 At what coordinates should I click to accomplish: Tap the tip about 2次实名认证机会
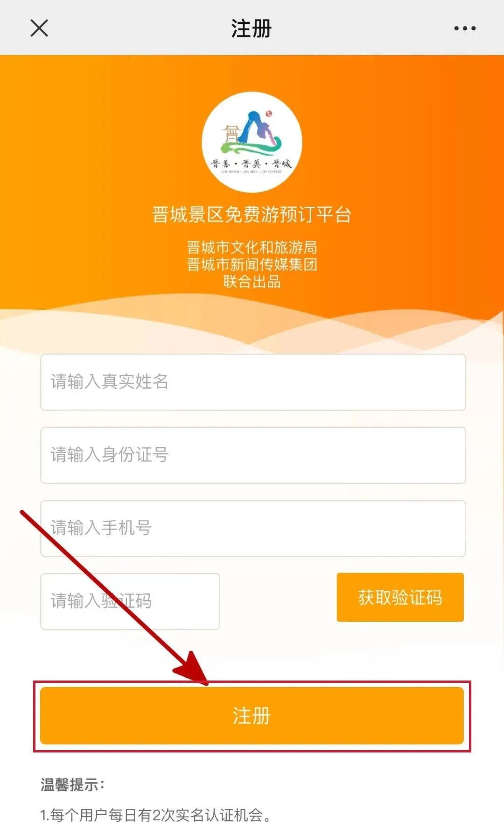(x=156, y=816)
